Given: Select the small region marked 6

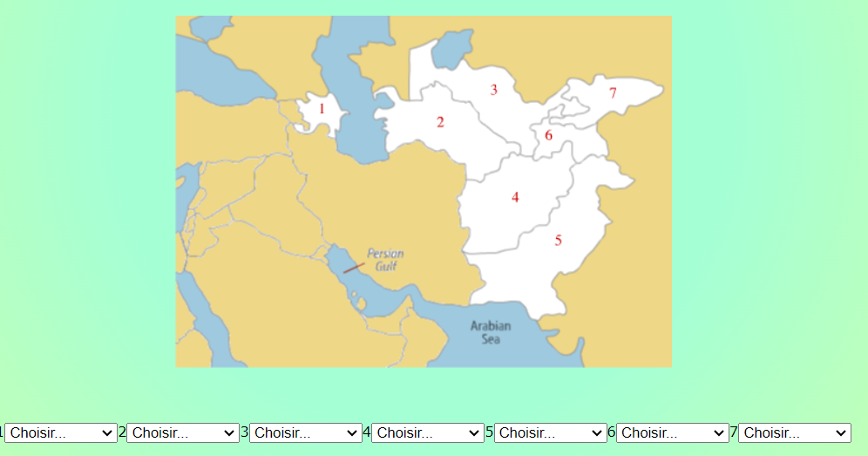Looking at the screenshot, I should 548,135.
